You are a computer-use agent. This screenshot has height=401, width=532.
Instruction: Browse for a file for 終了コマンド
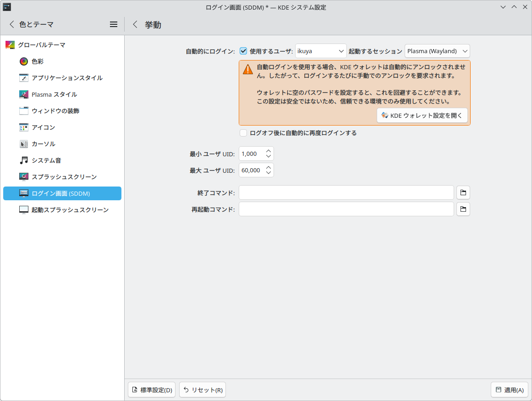point(463,192)
